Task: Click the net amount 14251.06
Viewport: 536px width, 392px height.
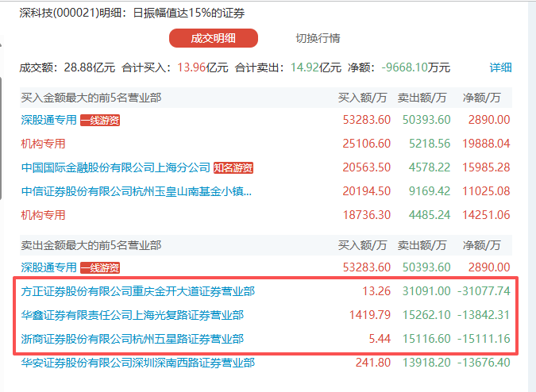Action: [x=486, y=215]
